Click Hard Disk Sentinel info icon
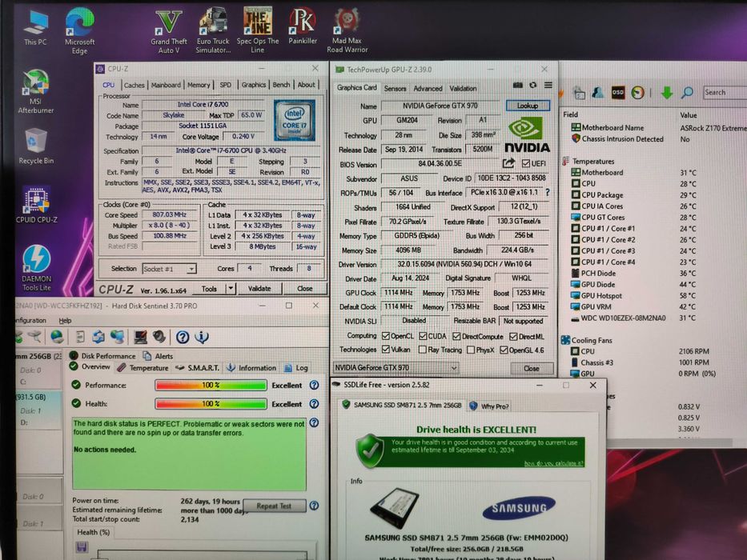The width and height of the screenshot is (747, 560). click(x=202, y=337)
